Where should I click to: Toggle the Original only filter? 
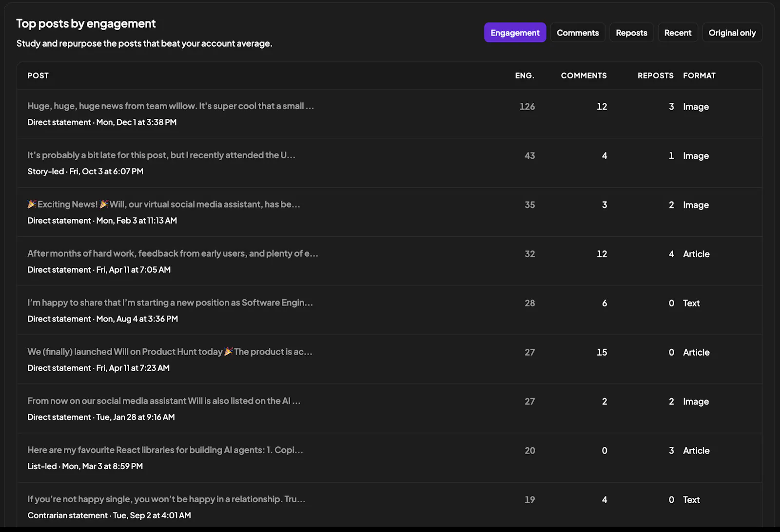point(732,33)
